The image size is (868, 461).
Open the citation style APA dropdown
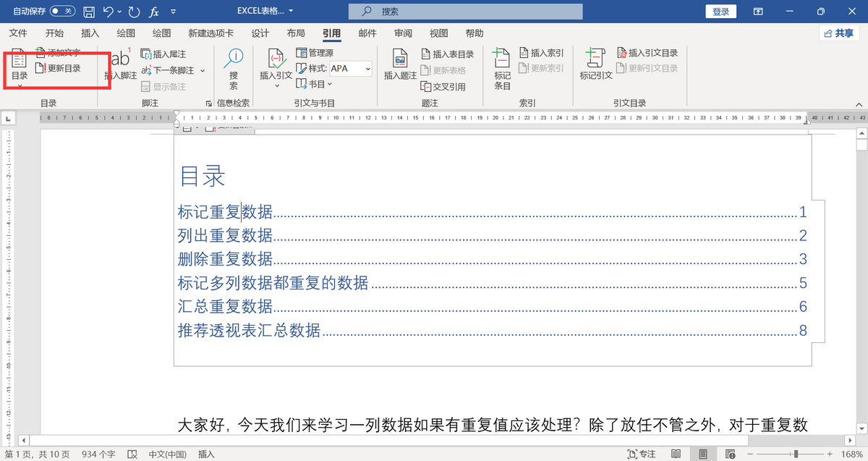point(367,69)
